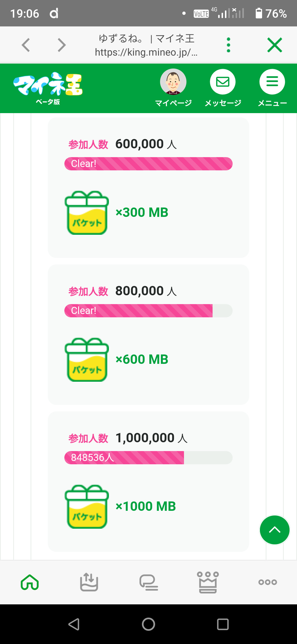Open the My Page avatar icon

coord(173,82)
